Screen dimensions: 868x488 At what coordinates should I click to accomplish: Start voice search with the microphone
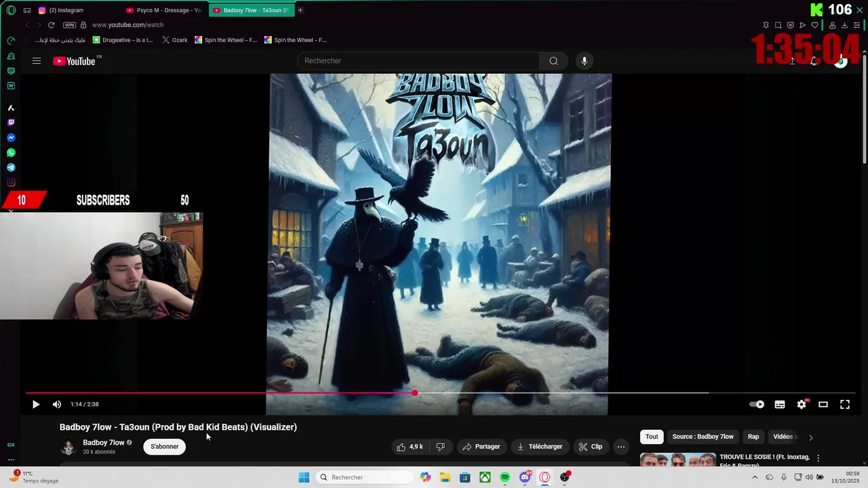(x=584, y=61)
